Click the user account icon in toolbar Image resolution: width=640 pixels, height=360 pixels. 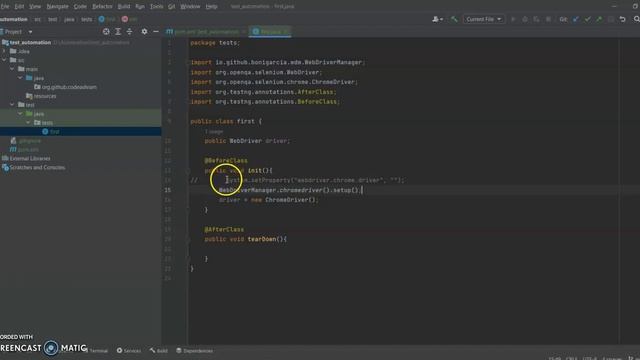point(437,19)
